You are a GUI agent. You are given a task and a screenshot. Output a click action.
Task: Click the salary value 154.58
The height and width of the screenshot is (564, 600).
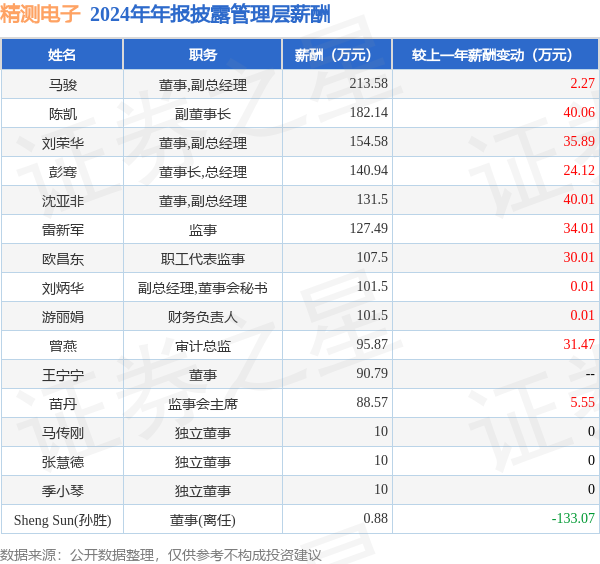[x=368, y=142]
